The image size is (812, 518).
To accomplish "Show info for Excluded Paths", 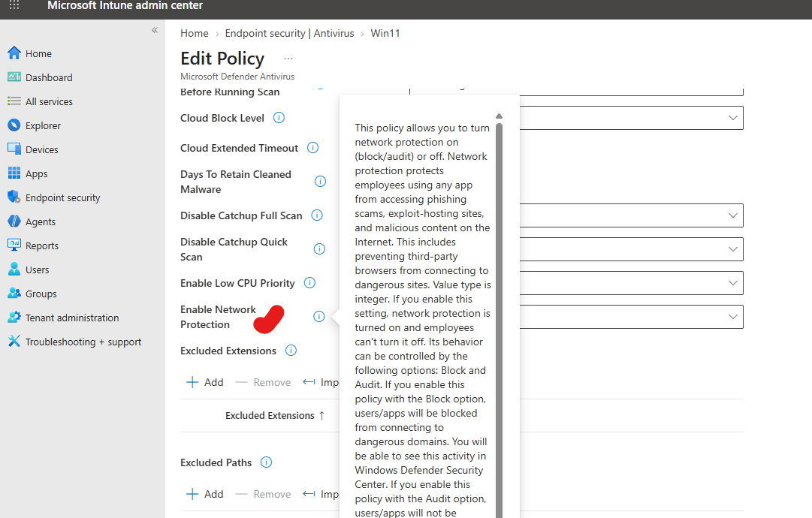I will click(266, 462).
